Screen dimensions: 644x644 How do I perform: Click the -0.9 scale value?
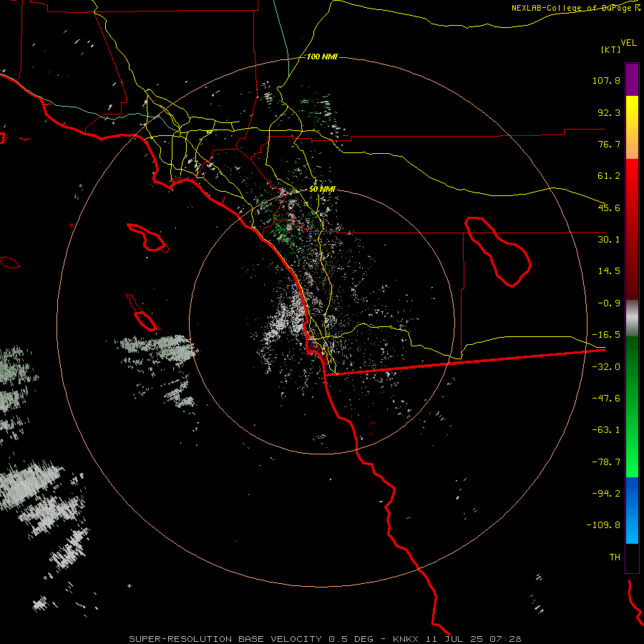(x=609, y=303)
